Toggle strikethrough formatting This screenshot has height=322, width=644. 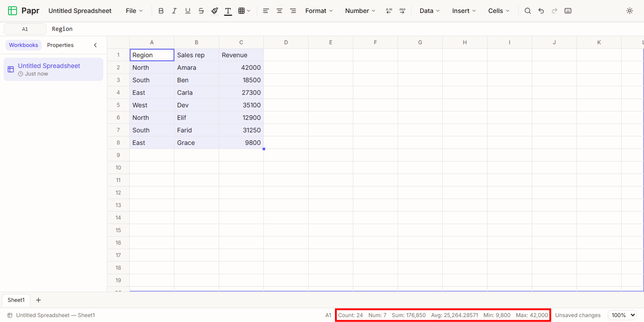coord(201,11)
